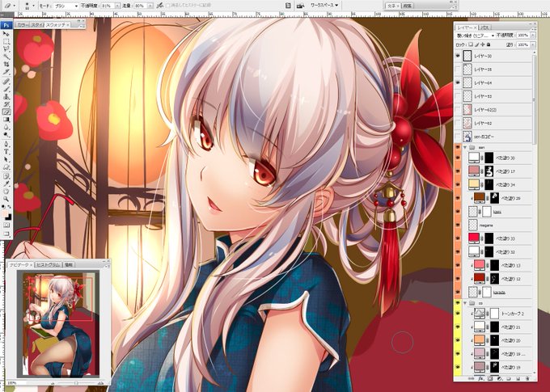Switch to the パス tab
This screenshot has height=392, width=550.
click(x=485, y=27)
